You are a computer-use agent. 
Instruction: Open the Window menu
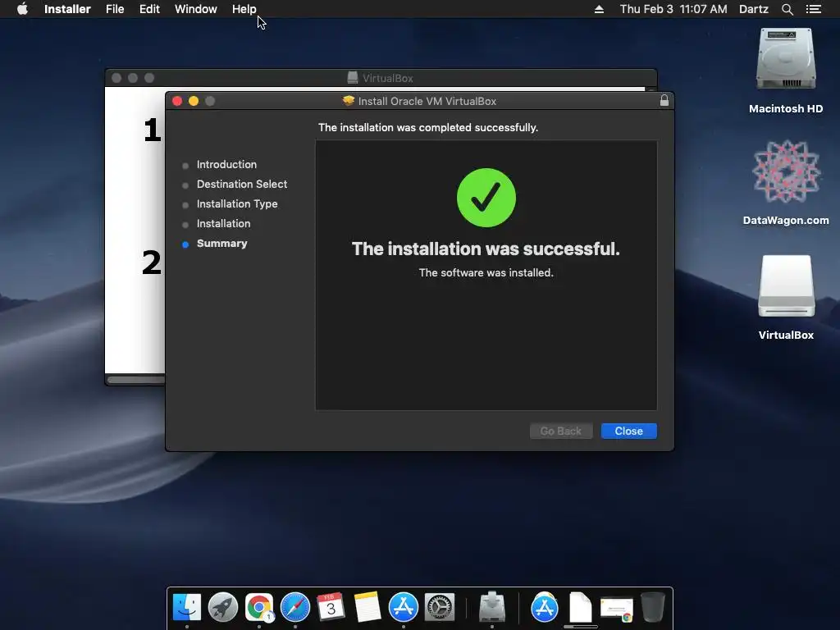[195, 9]
